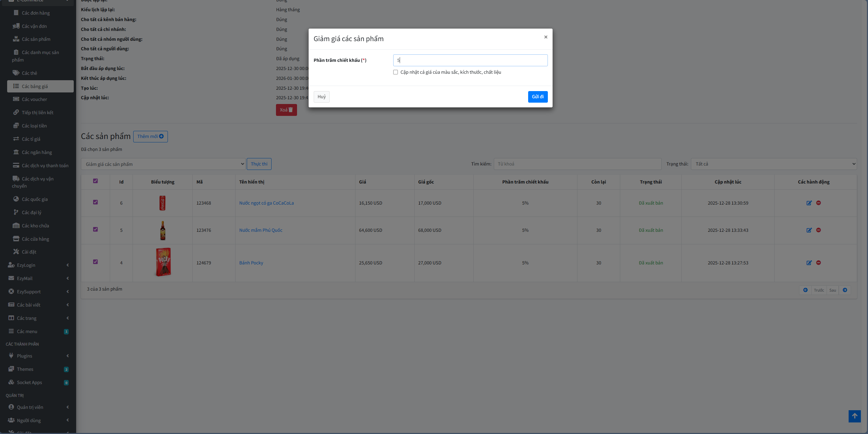The width and height of the screenshot is (868, 434).
Task: Open Các sản phẩm menu item
Action: tap(36, 39)
